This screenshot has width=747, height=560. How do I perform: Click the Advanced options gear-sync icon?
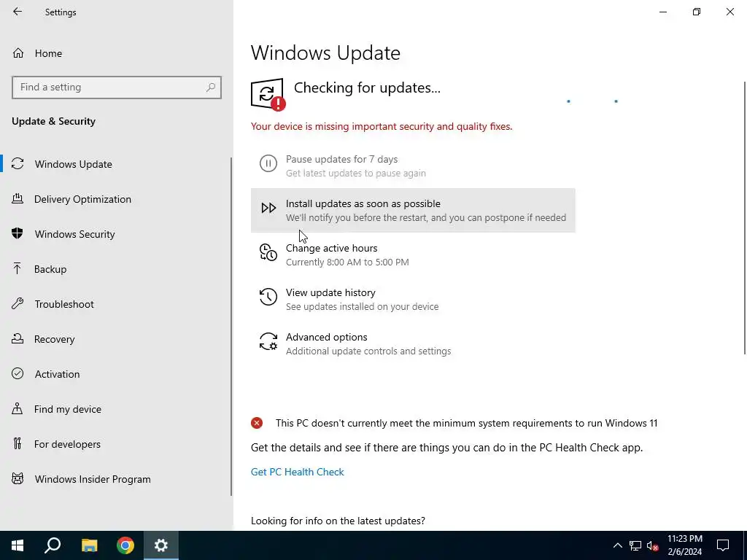tap(268, 341)
